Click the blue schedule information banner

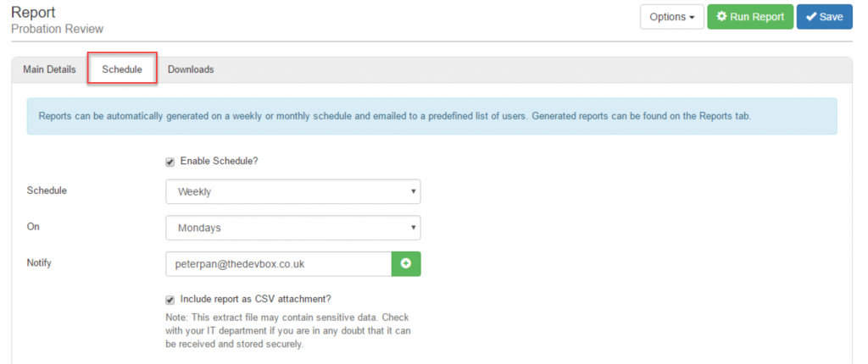coord(431,116)
